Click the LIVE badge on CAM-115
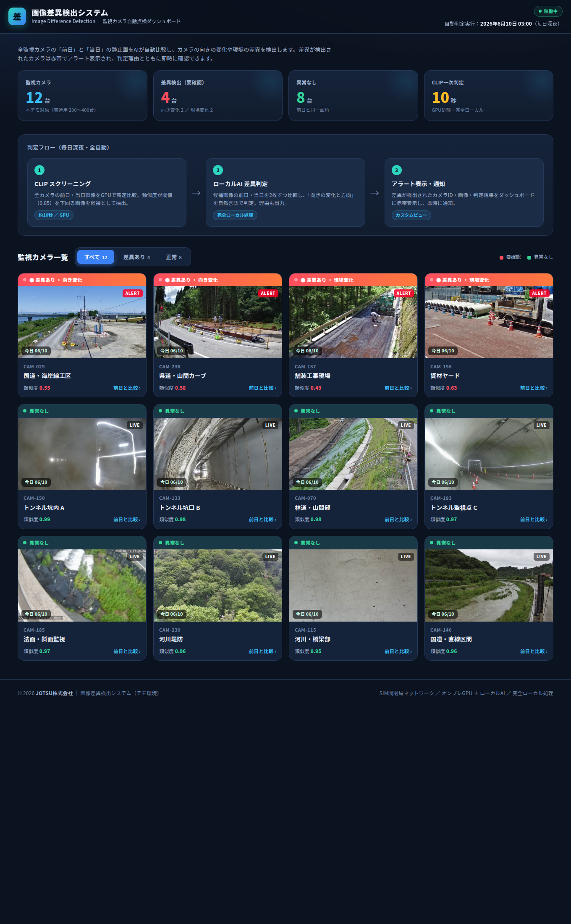Viewport: 571px width, 924px height. click(x=406, y=556)
